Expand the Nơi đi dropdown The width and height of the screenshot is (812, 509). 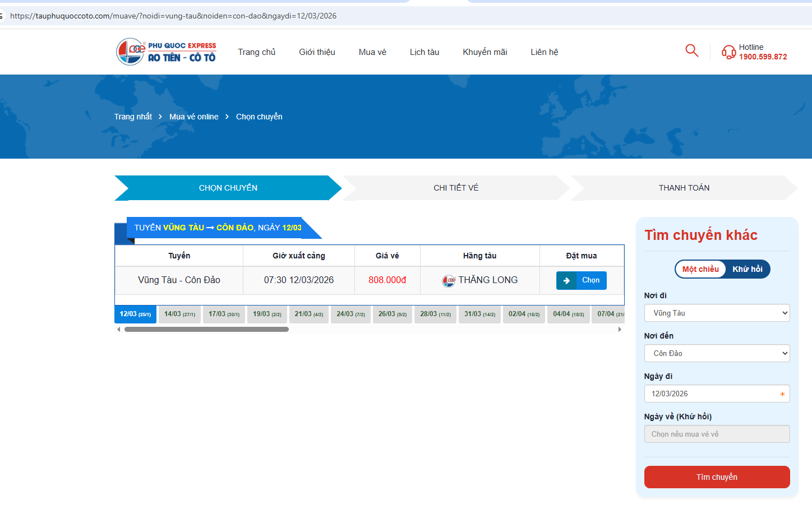click(x=717, y=313)
